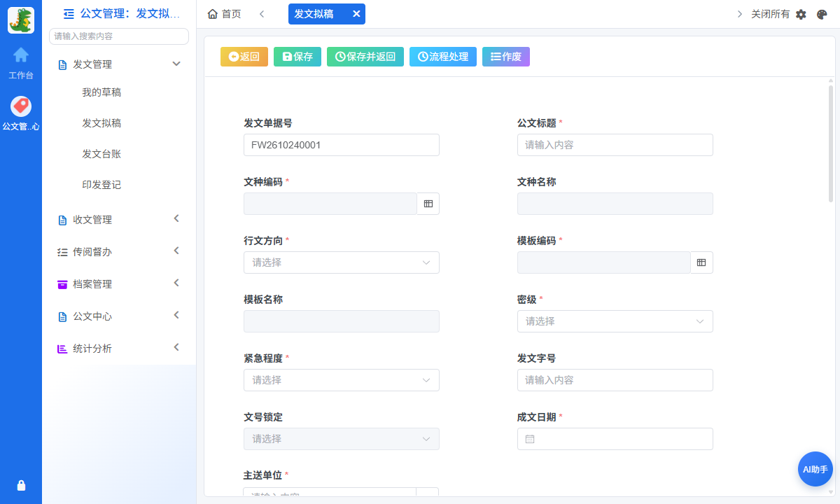This screenshot has height=504, width=840.
Task: Open the 工作台 home icon
Action: 21,55
